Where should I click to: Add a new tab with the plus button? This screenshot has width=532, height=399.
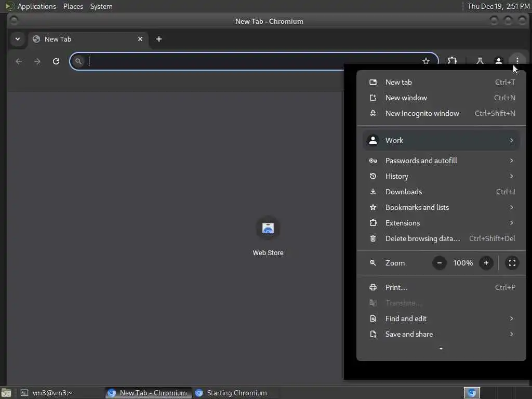(159, 39)
